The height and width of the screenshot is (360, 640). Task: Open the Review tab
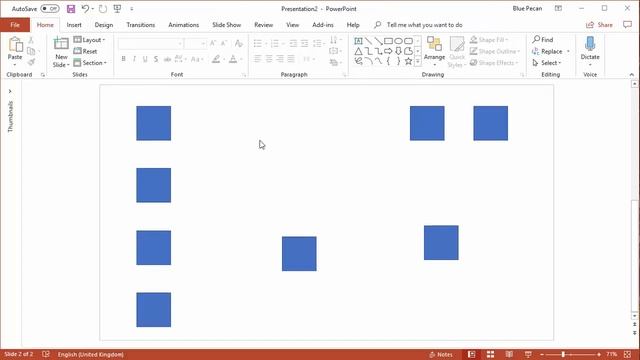coord(263,25)
